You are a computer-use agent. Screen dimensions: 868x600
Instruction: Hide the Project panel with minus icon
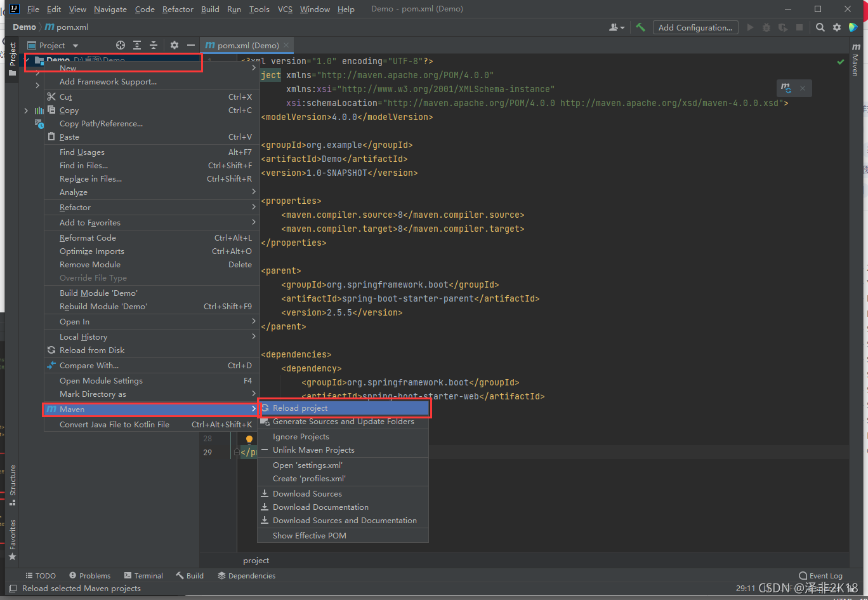(191, 45)
